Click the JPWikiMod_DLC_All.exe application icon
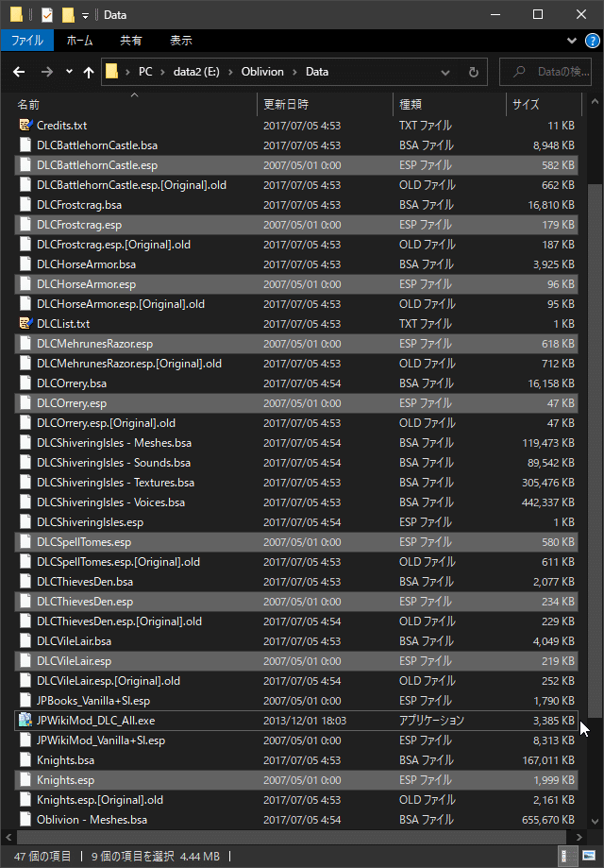The image size is (604, 868). [25, 721]
